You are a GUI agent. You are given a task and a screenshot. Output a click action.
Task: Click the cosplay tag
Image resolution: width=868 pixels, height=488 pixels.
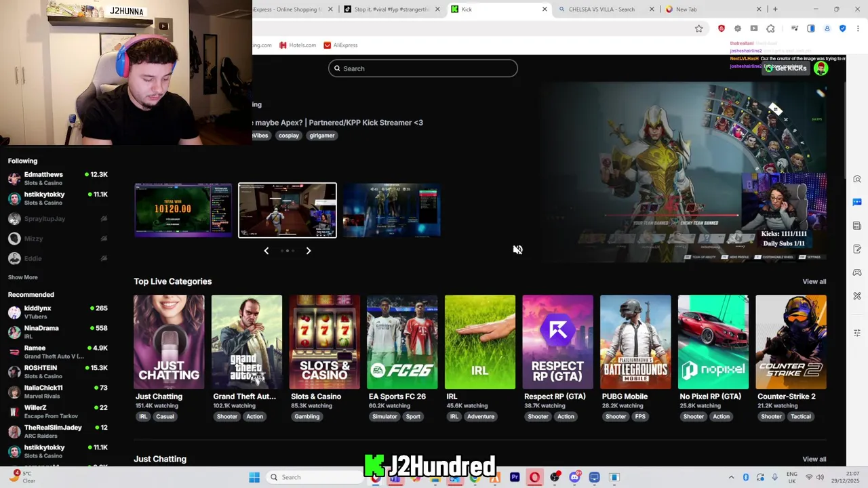click(x=288, y=136)
